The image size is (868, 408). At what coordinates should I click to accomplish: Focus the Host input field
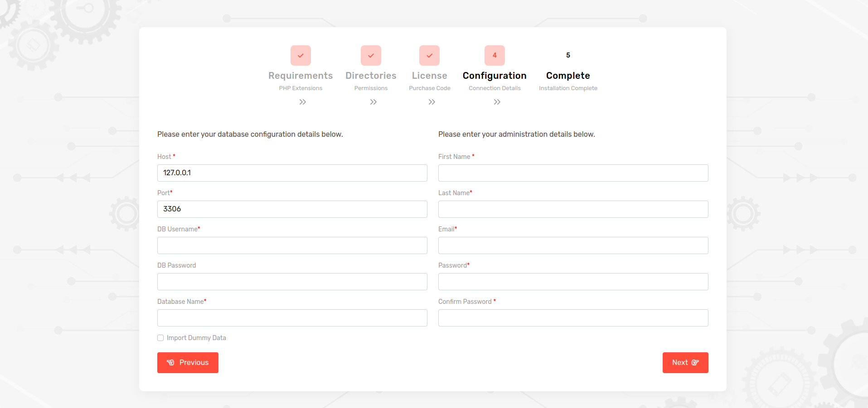click(292, 173)
